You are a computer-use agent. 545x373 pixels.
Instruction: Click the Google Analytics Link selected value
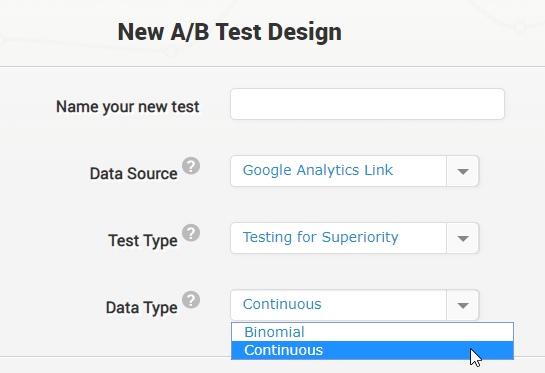318,170
